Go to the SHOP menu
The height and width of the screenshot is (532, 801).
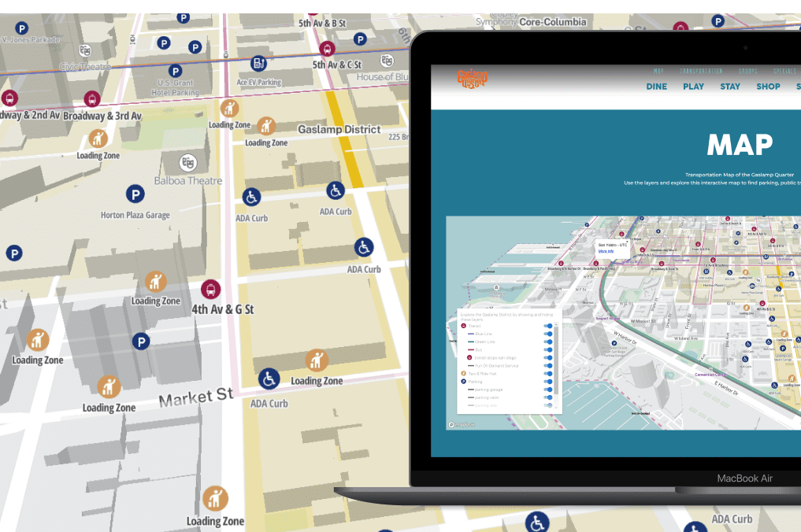point(768,87)
